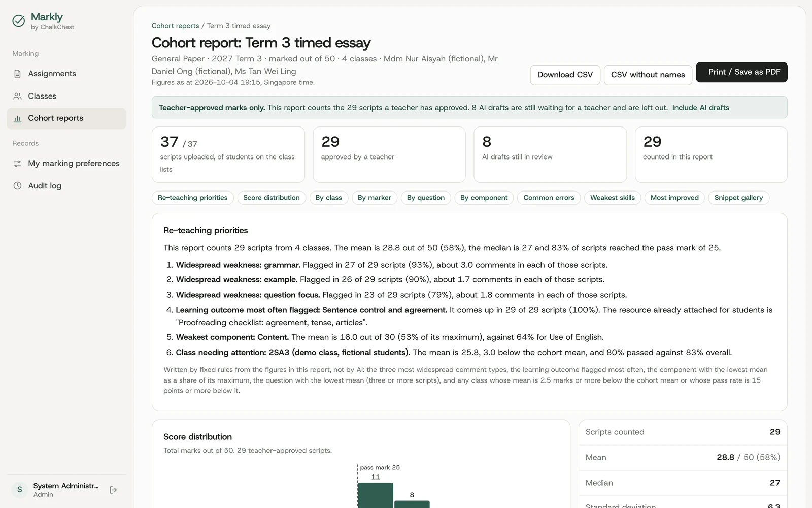This screenshot has height=508, width=812.
Task: Select the By component chip
Action: click(x=484, y=198)
